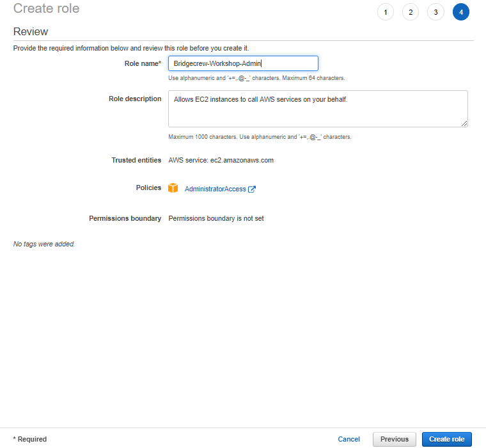Focus the Role description text area
Image resolution: width=486 pixels, height=448 pixels.
[318, 109]
